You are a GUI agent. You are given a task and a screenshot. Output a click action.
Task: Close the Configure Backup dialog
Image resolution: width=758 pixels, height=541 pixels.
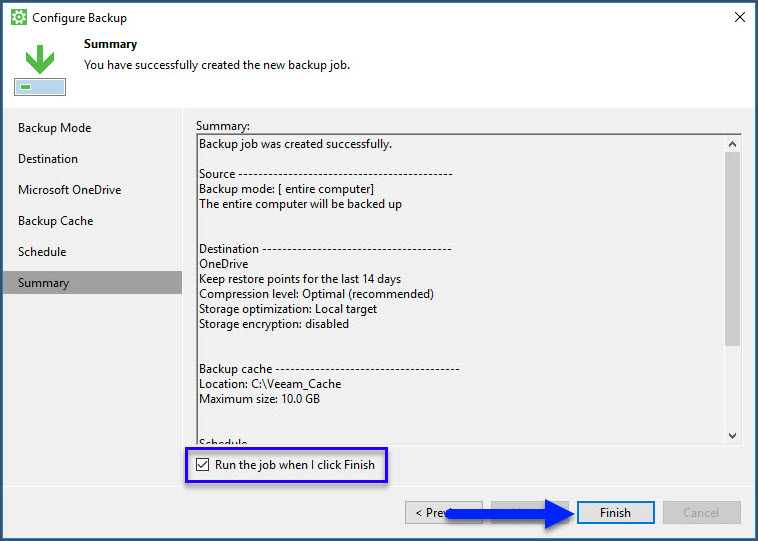point(739,18)
